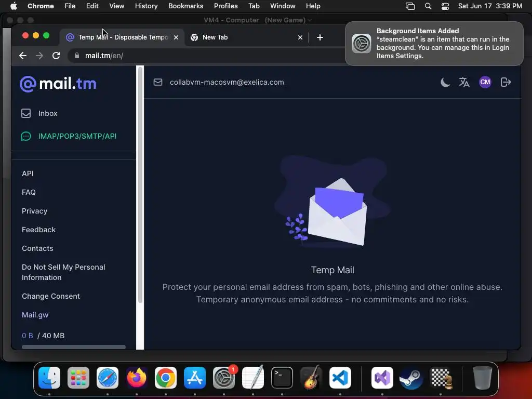The image size is (532, 399).
Task: Go back with the browser back arrow
Action: pyautogui.click(x=23, y=56)
